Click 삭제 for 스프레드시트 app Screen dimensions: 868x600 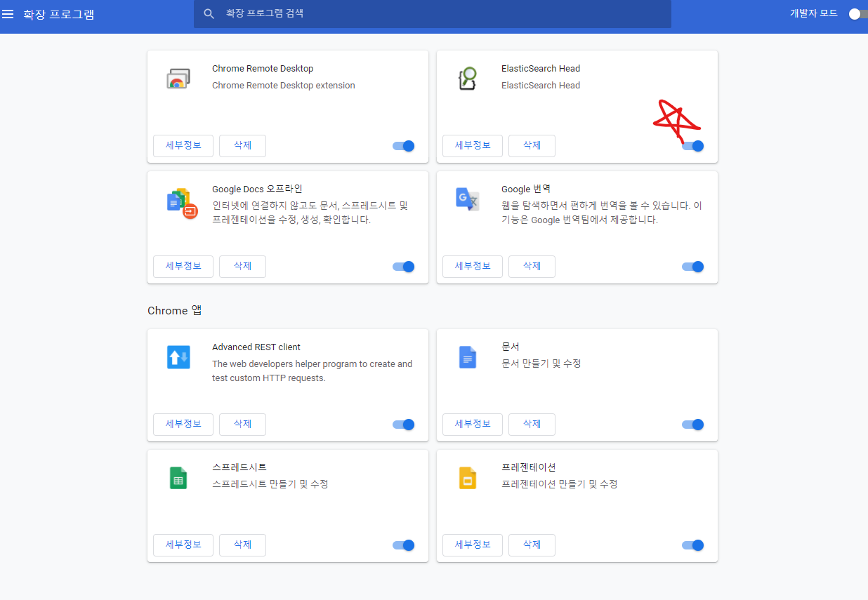tap(242, 545)
